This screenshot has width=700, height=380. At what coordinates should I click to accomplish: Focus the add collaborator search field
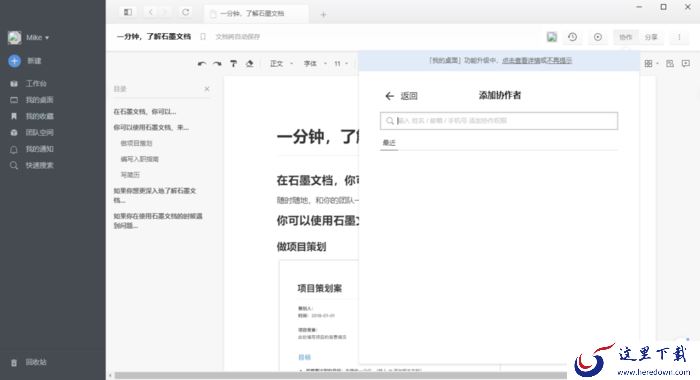499,121
